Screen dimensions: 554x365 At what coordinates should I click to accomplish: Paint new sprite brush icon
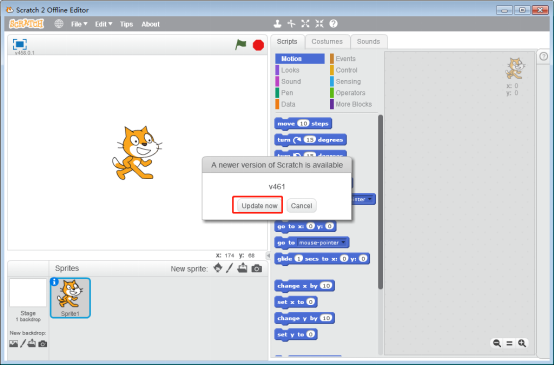tap(230, 268)
